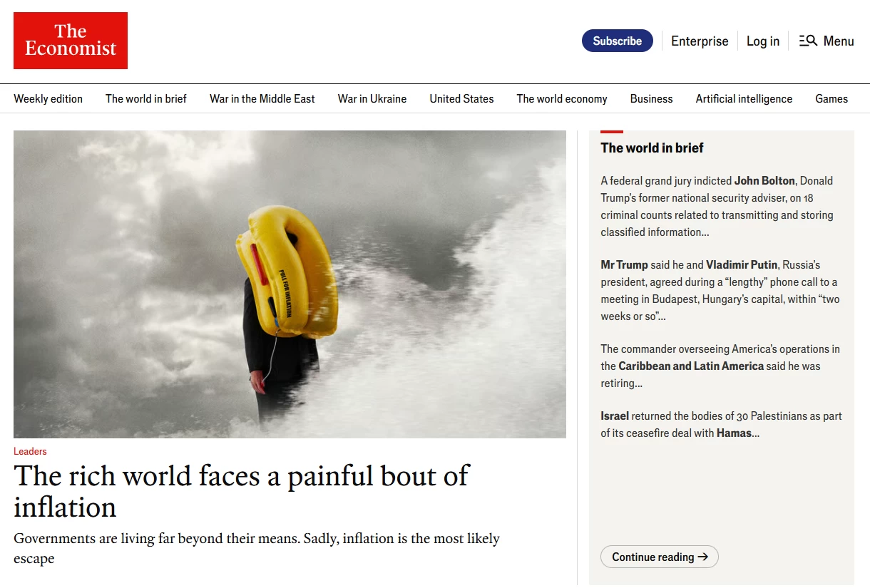Click The Economist logo
This screenshot has height=588, width=870.
tap(71, 41)
